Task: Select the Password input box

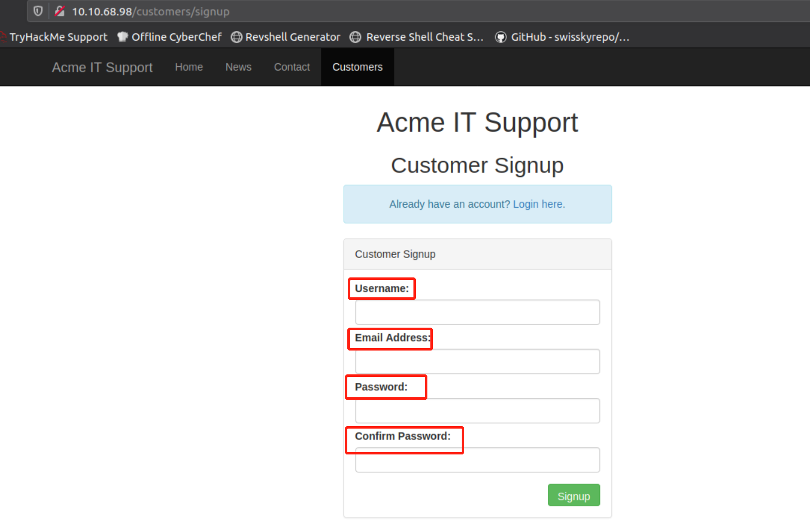Action: click(477, 411)
